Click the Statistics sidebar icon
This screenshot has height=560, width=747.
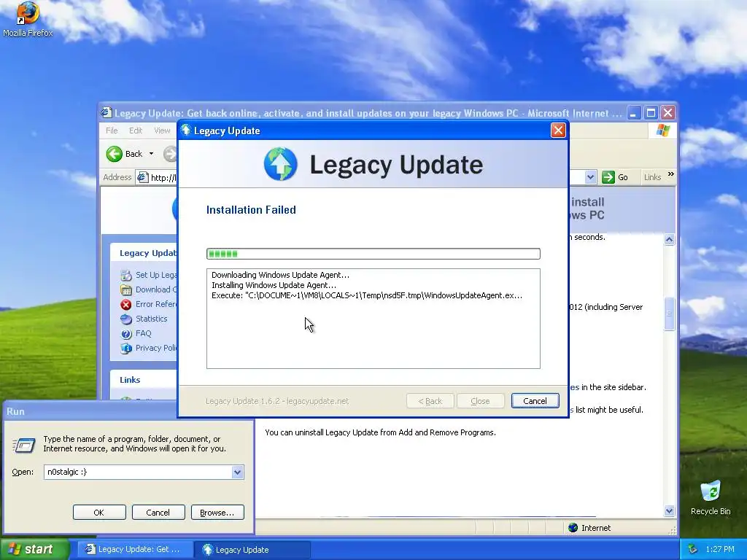click(125, 319)
